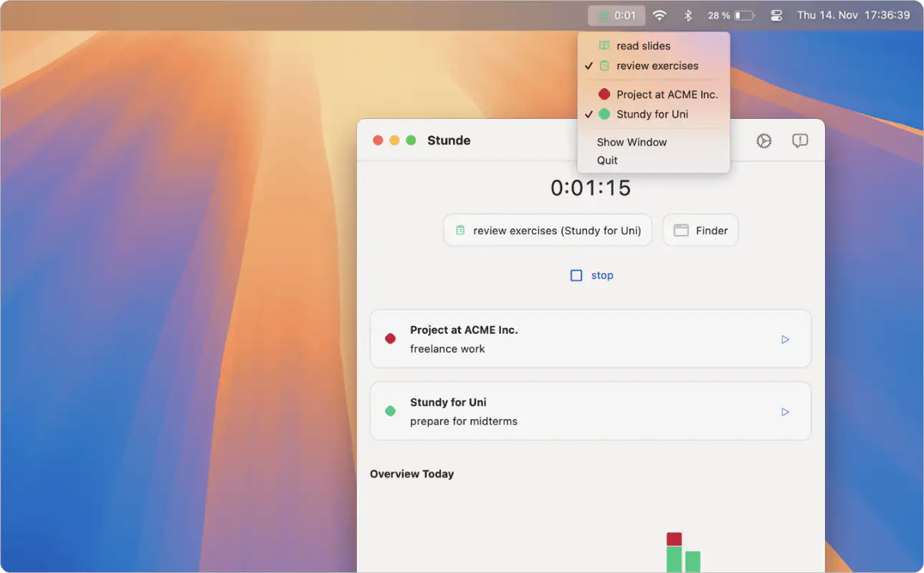Choose 'Project at ACME Inc.' in dropdown menu
924x573 pixels.
[x=654, y=95]
